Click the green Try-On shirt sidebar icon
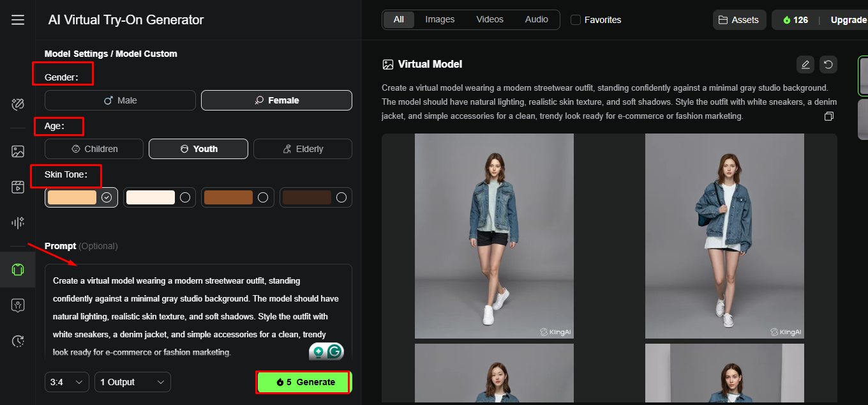The image size is (868, 405). [17, 269]
